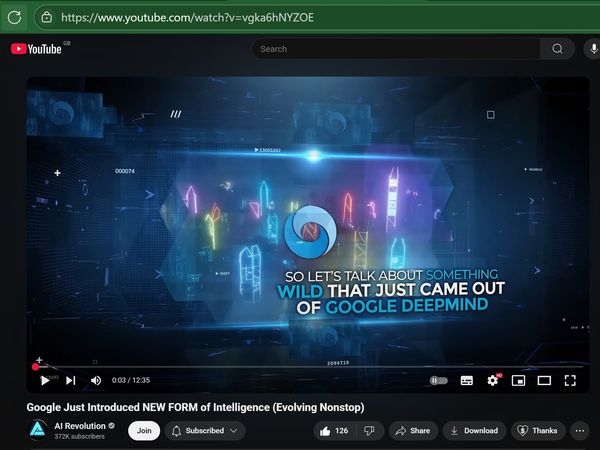Like the video showing 126 likes
Viewport: 600px width, 450px height.
(335, 431)
